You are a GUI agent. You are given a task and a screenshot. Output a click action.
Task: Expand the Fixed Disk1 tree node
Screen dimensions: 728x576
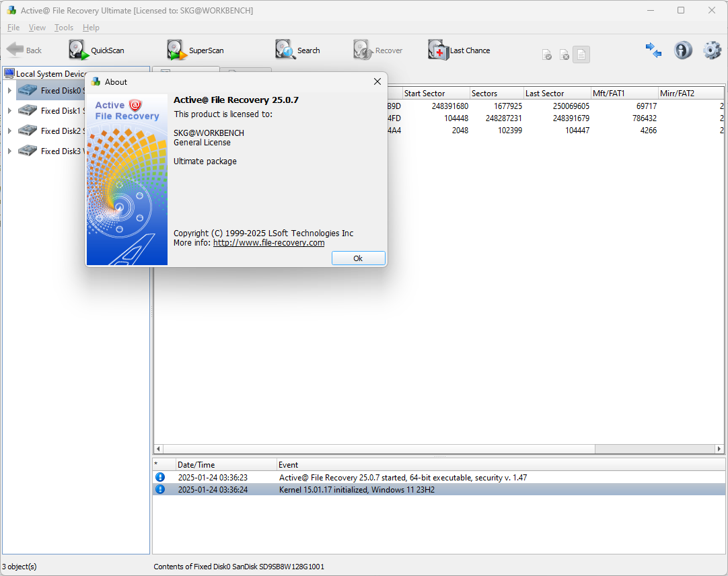[x=9, y=110]
